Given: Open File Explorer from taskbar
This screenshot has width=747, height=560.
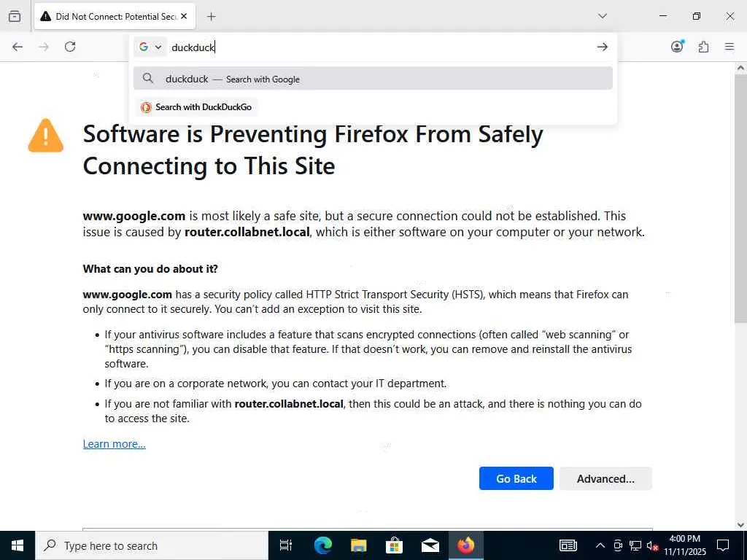Looking at the screenshot, I should click(358, 545).
